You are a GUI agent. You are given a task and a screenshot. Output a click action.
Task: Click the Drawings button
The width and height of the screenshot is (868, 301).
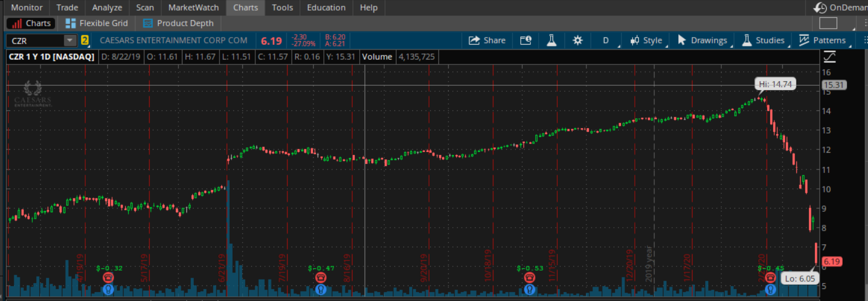coord(702,41)
